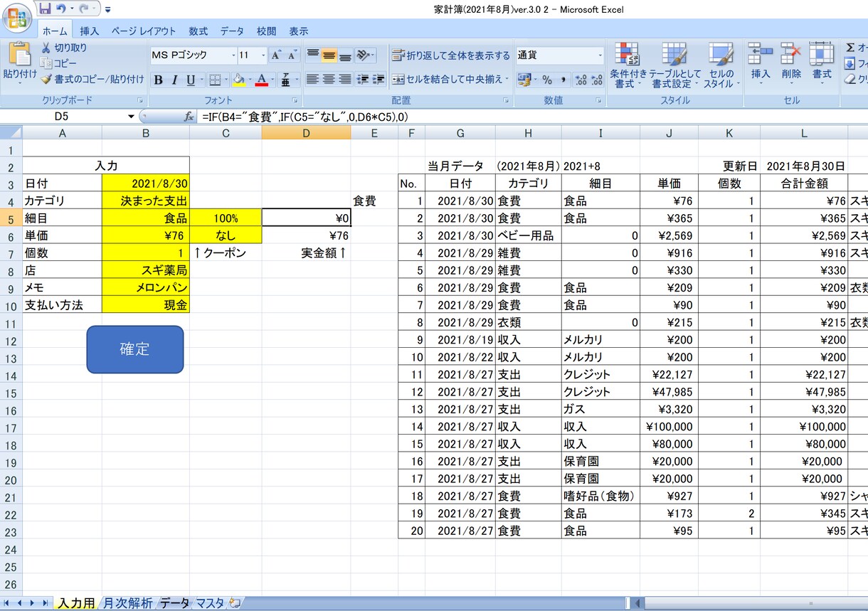This screenshot has height=611, width=868.
Task: Cut selection with 切り取り
Action: [64, 48]
